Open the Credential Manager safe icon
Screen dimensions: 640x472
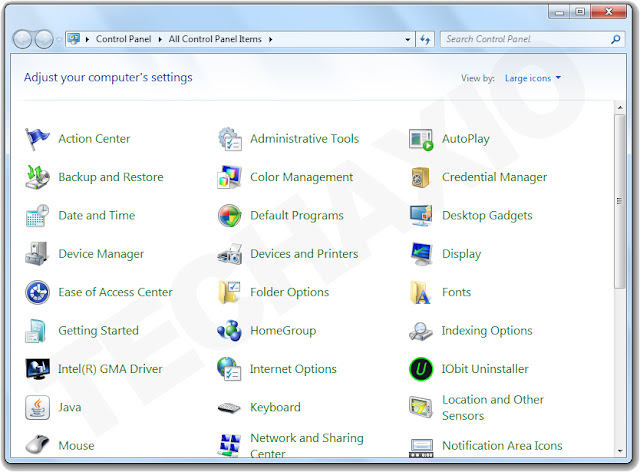[x=420, y=178]
